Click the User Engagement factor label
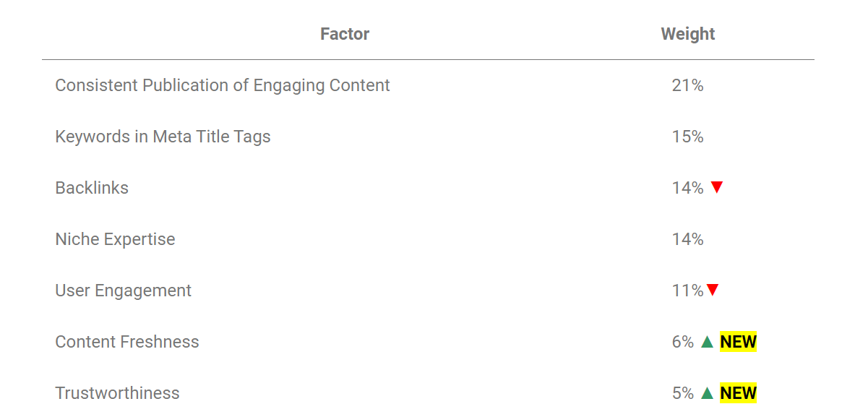Viewport: 868px width, 417px height. [x=123, y=291]
